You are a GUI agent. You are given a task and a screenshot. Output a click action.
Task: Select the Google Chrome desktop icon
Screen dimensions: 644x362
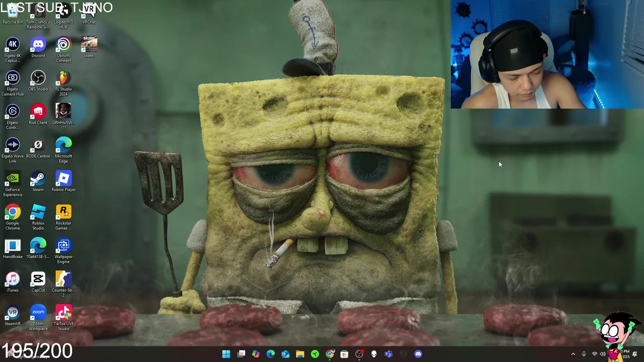tap(13, 218)
